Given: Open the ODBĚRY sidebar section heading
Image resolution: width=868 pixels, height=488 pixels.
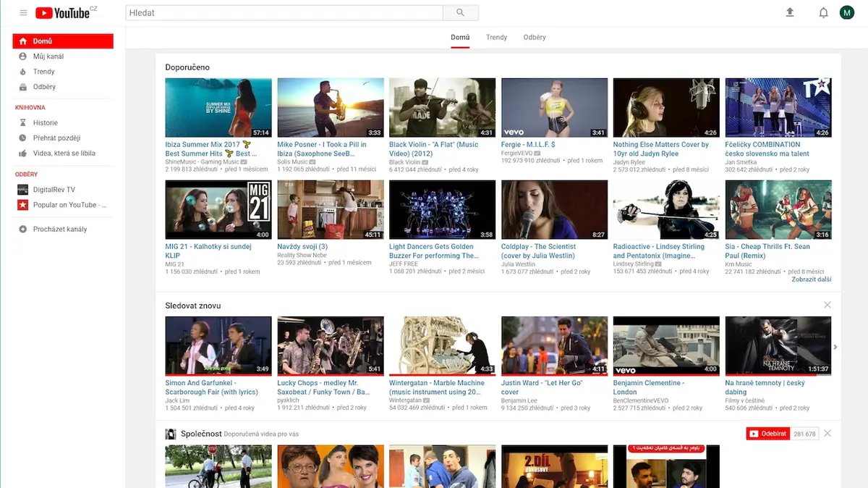Looking at the screenshot, I should click(x=26, y=174).
